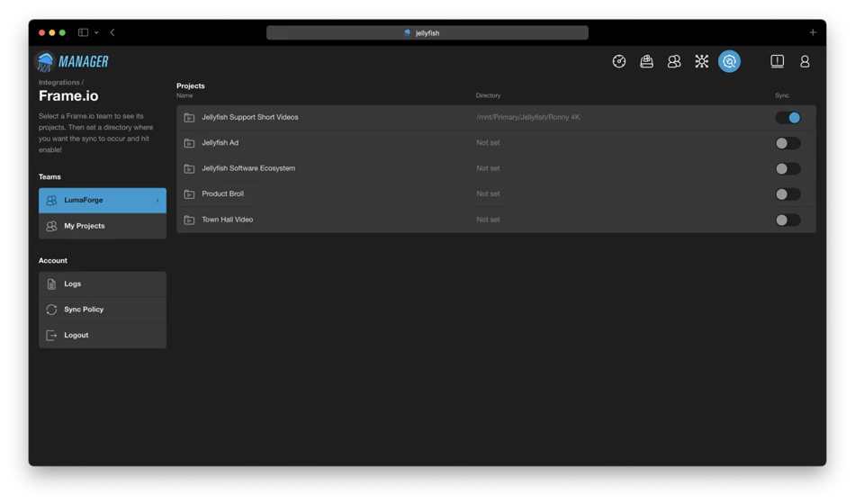This screenshot has width=855, height=504.
Task: Open the snowflake-shaped network icon in header
Action: click(701, 61)
